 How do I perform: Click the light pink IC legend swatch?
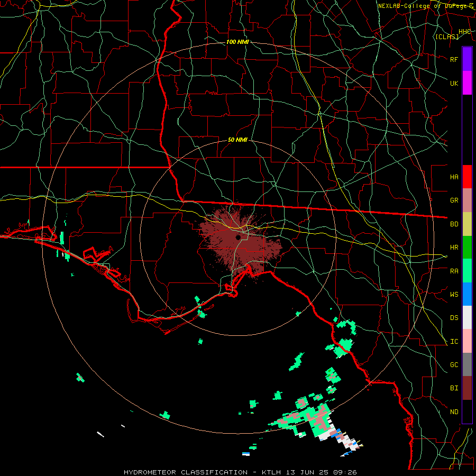coord(467,341)
